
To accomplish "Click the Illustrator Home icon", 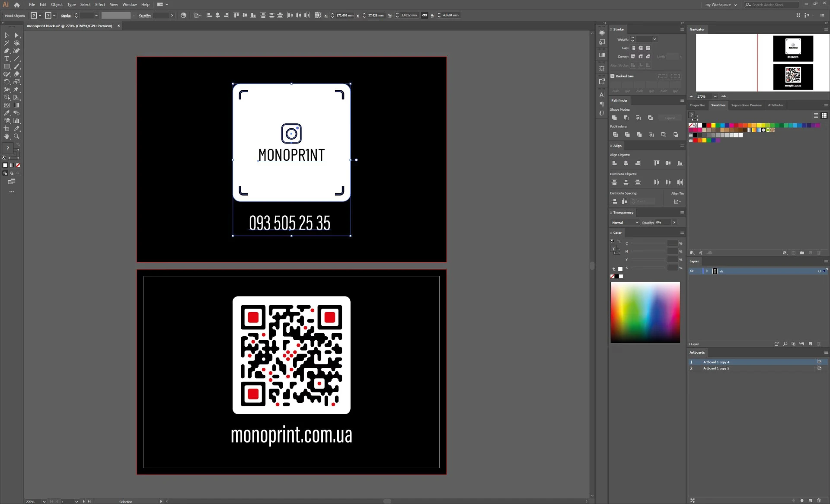I will click(17, 5).
